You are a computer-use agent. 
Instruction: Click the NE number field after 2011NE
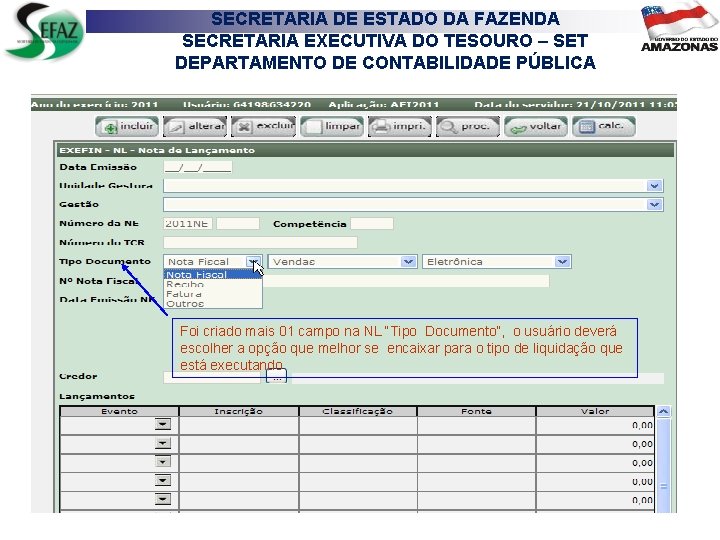tap(238, 224)
